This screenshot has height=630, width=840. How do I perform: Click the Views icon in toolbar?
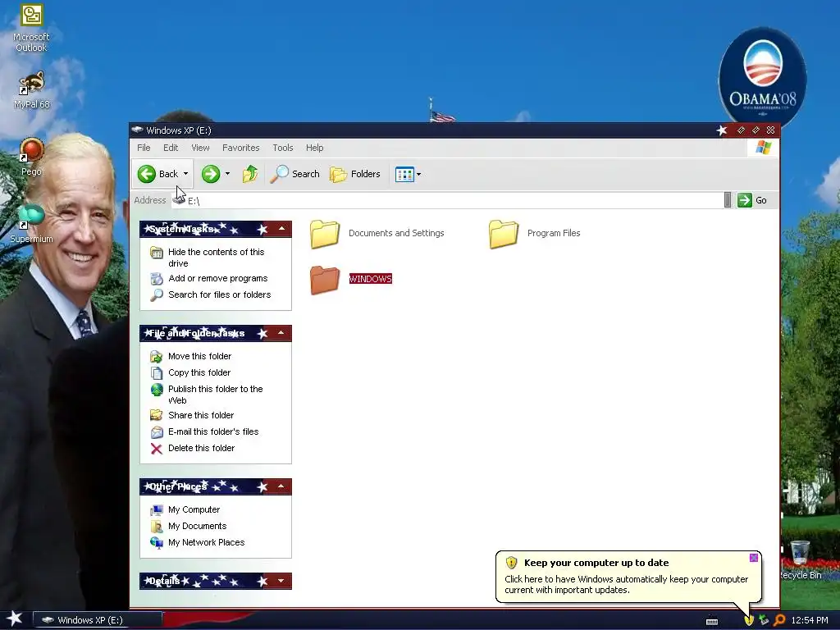pyautogui.click(x=404, y=174)
